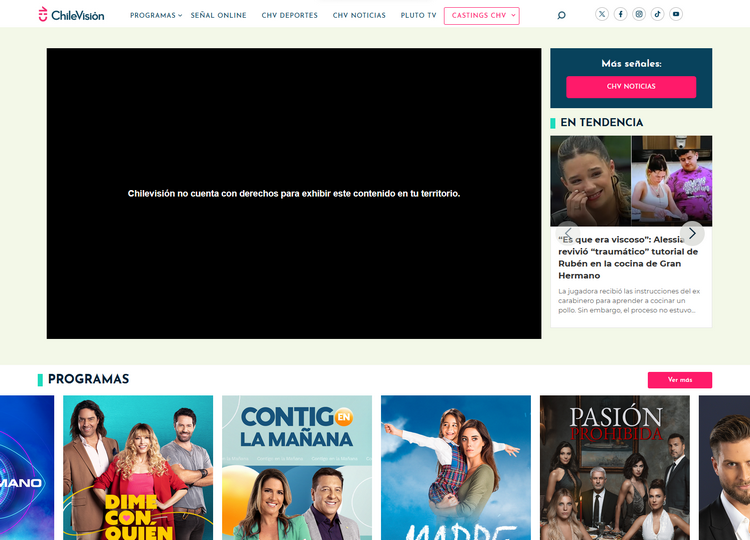Screen dimensions: 750x540
Task: Go to previous trending story arrow
Action: [x=568, y=233]
